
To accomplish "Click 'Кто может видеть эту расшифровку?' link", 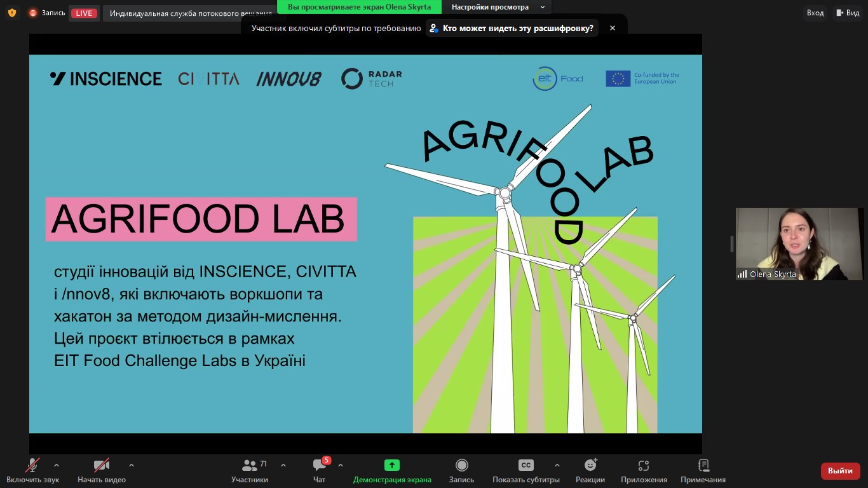I will click(512, 28).
